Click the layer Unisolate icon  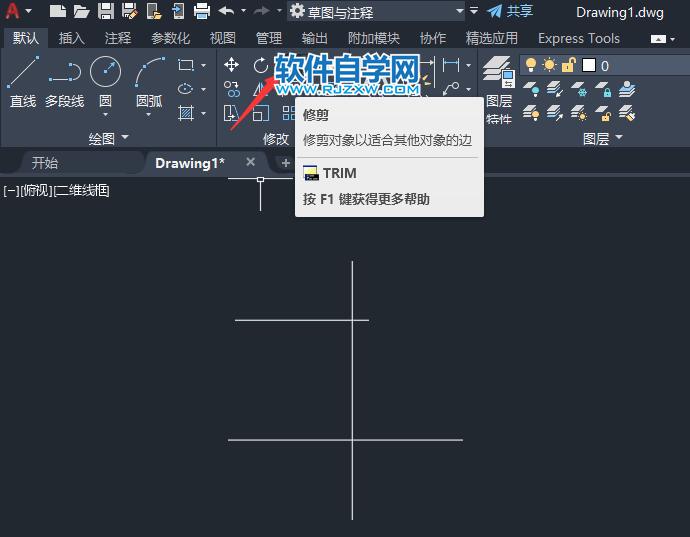pos(555,113)
